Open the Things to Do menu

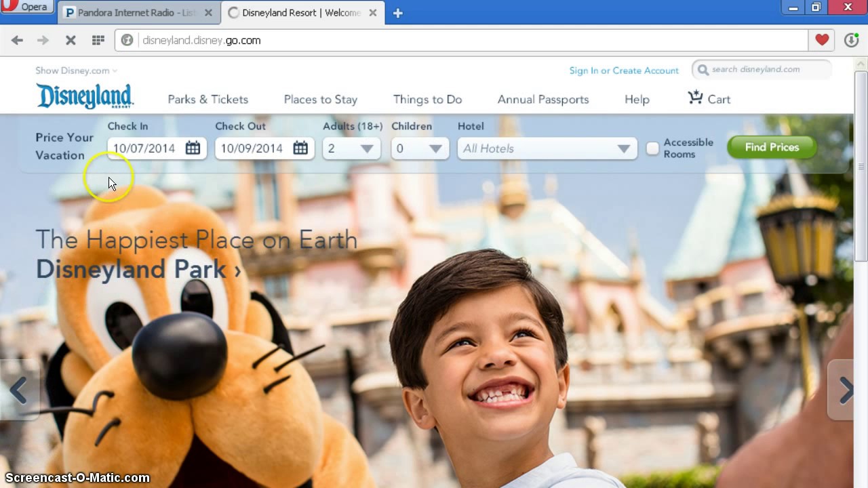point(428,100)
